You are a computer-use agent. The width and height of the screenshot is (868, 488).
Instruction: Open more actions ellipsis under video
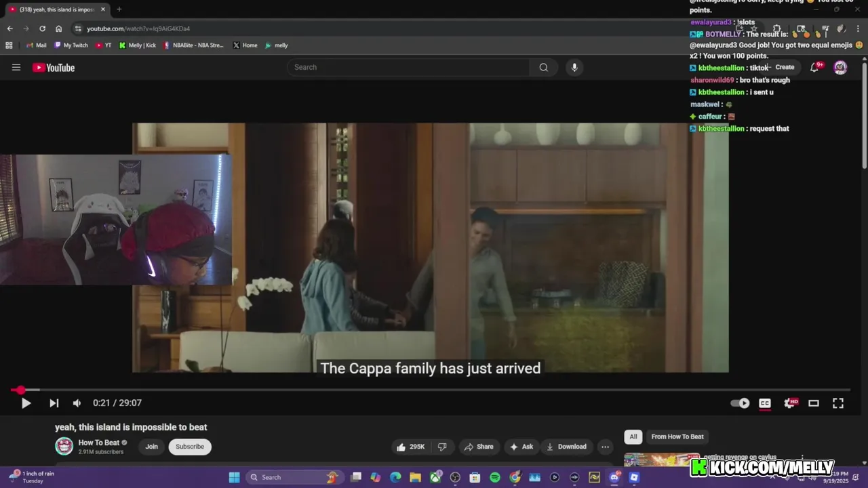[x=606, y=447]
